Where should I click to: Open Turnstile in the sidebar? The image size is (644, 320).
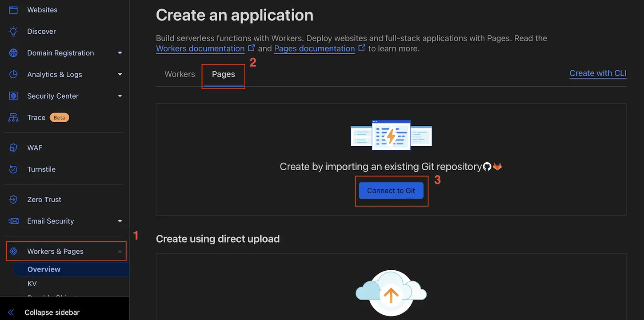(41, 169)
